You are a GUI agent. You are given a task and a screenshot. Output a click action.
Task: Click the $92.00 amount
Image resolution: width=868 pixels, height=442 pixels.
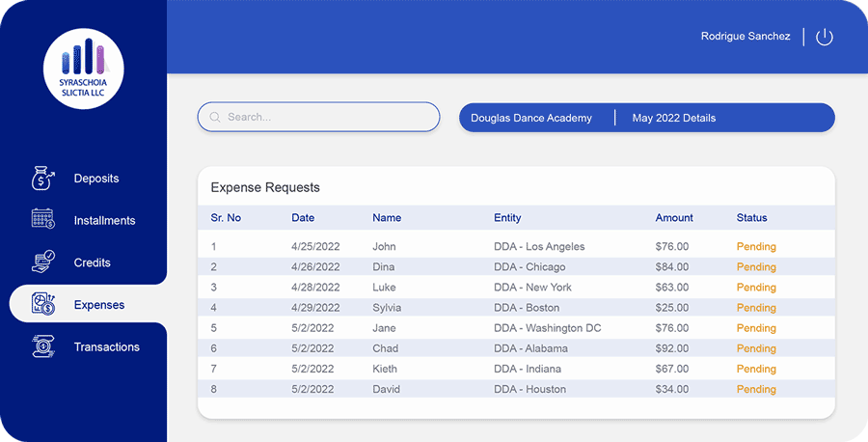tap(672, 348)
